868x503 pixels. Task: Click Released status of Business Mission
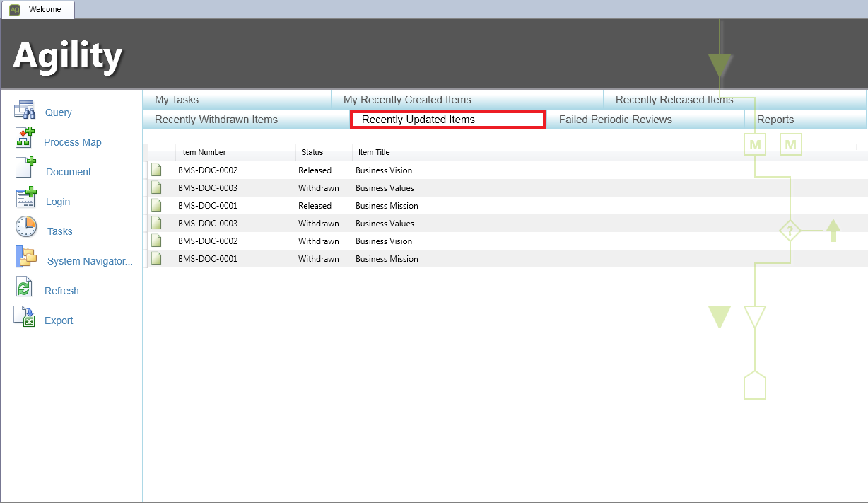pyautogui.click(x=315, y=206)
